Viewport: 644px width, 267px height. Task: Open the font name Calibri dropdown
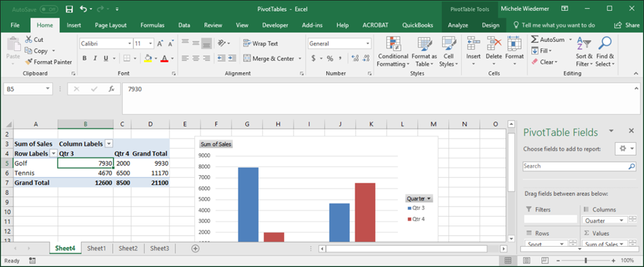tap(130, 43)
